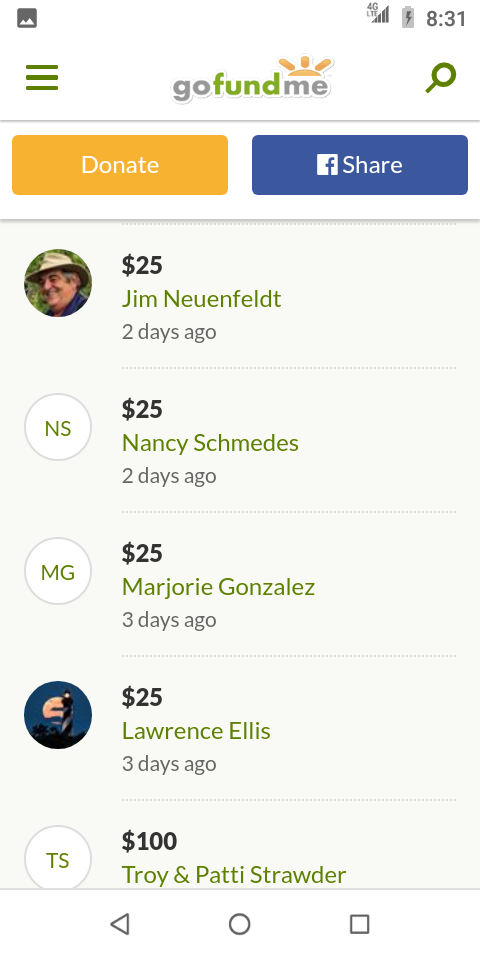Tap the GoFundMe logo
This screenshot has width=480, height=960.
click(x=252, y=79)
